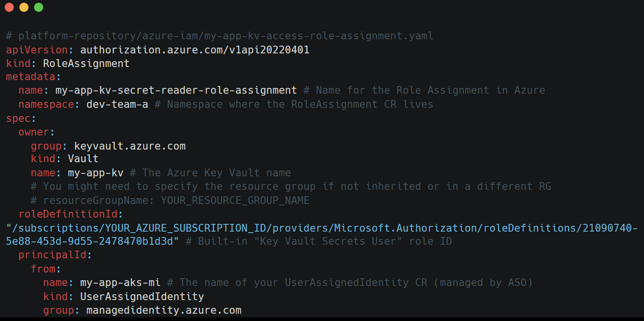Click the commented resourceGroupName: YOUR_RESOURCE_GROUP_NAME line
This screenshot has width=644, height=321.
click(x=170, y=200)
